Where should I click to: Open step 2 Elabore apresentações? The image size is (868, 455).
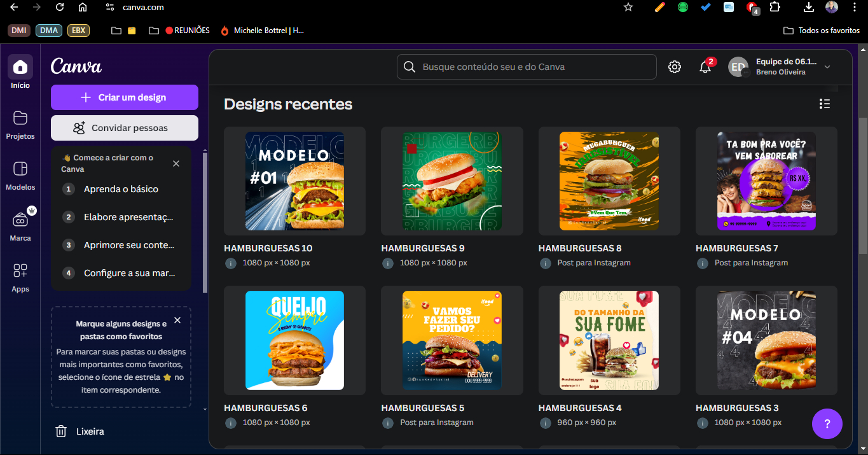coord(121,217)
